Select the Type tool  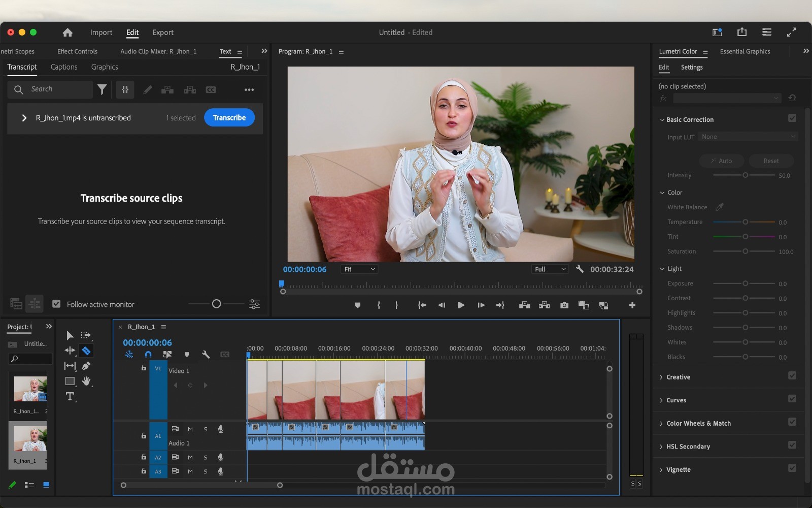70,396
